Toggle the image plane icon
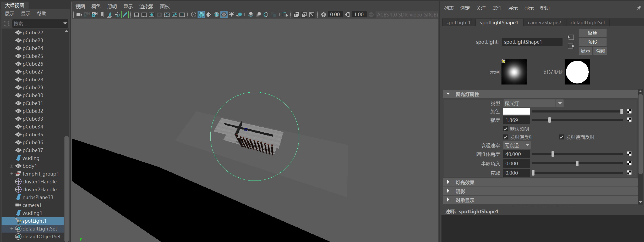Screen dimensions: 644x242 pos(110,15)
